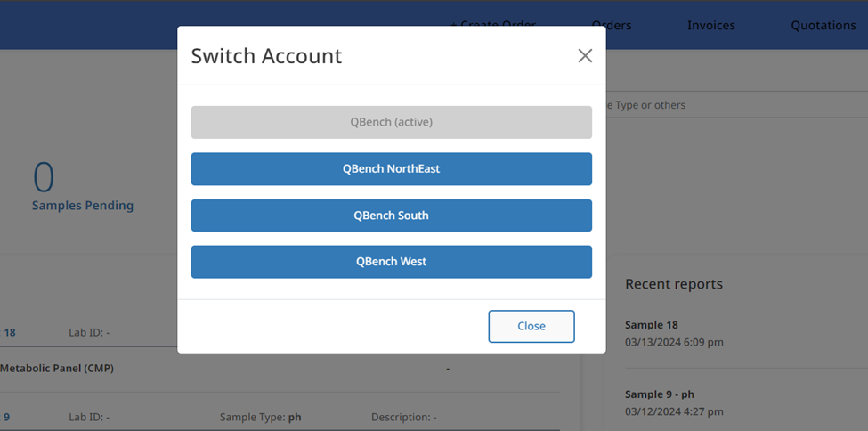
Task: Click the Recent reports heading
Action: pyautogui.click(x=673, y=284)
